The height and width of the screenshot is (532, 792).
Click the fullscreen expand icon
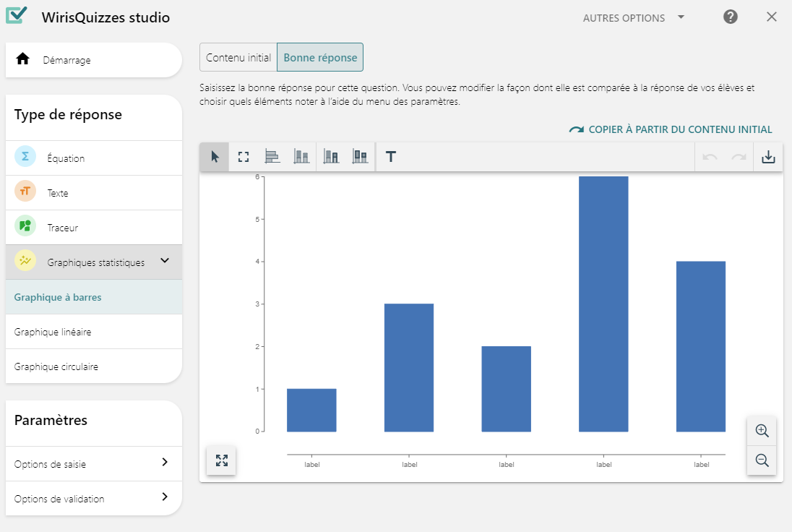click(222, 460)
